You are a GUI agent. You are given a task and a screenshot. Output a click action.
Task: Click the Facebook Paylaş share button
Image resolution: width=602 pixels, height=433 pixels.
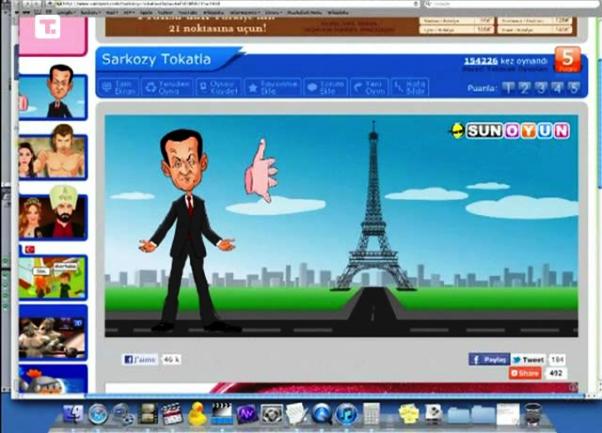pyautogui.click(x=489, y=359)
